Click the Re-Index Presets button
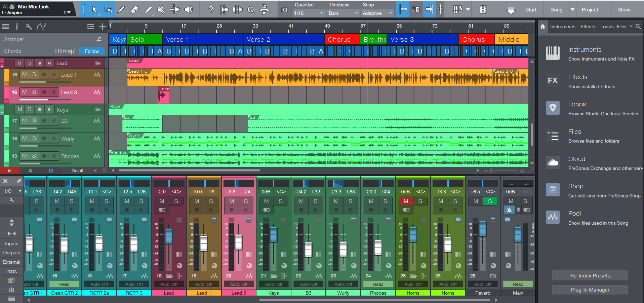The height and width of the screenshot is (303, 644). click(x=590, y=275)
